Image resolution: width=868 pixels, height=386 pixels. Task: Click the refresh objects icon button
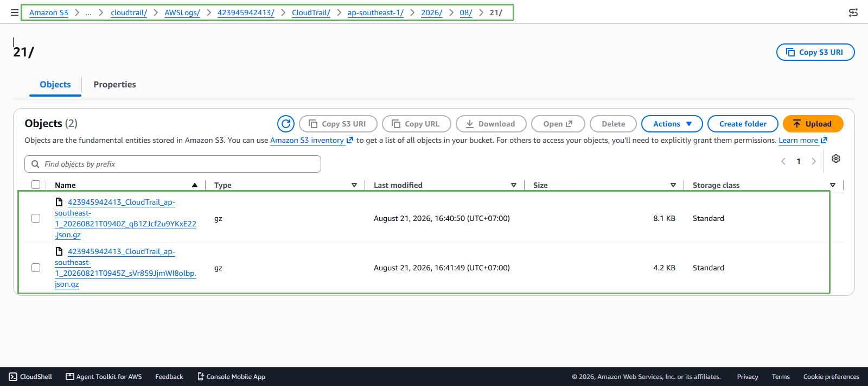pos(286,124)
